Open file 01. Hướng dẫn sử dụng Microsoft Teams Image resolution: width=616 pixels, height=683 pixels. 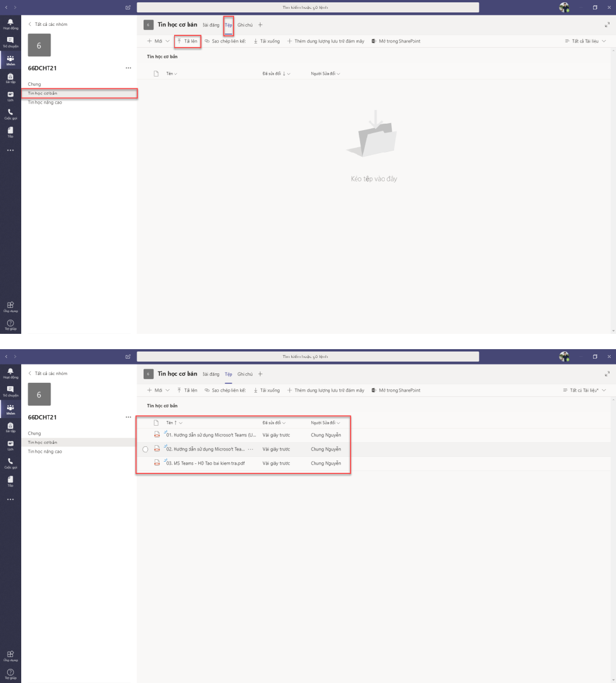point(212,435)
